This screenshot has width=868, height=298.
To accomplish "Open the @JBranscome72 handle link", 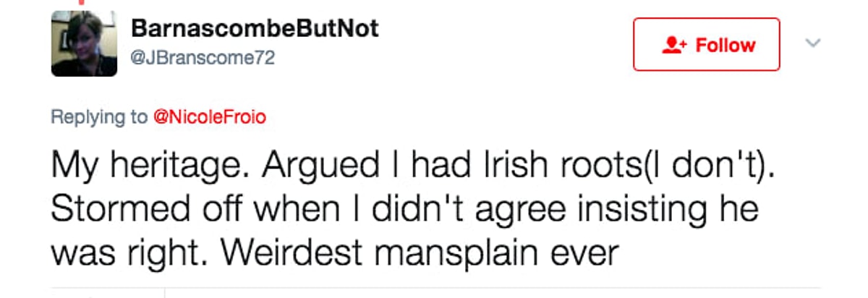I will tap(203, 58).
